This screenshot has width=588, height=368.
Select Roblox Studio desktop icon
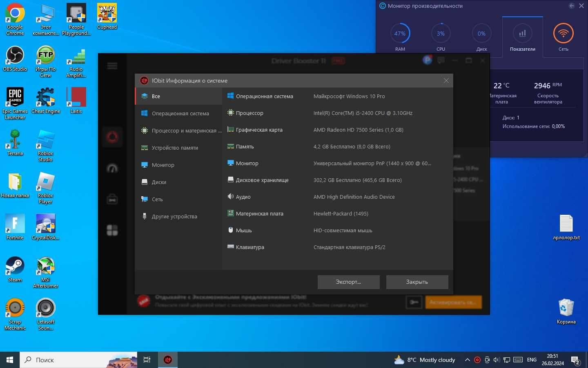(x=46, y=146)
